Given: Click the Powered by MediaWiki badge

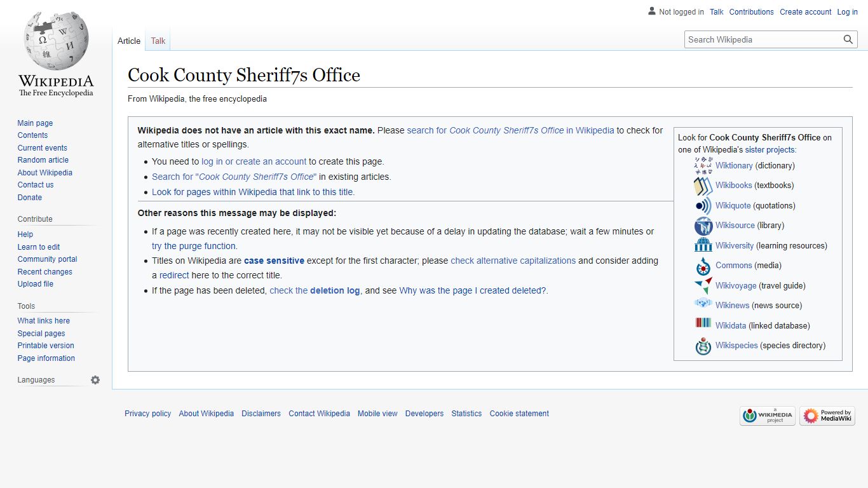Looking at the screenshot, I should coord(827,416).
